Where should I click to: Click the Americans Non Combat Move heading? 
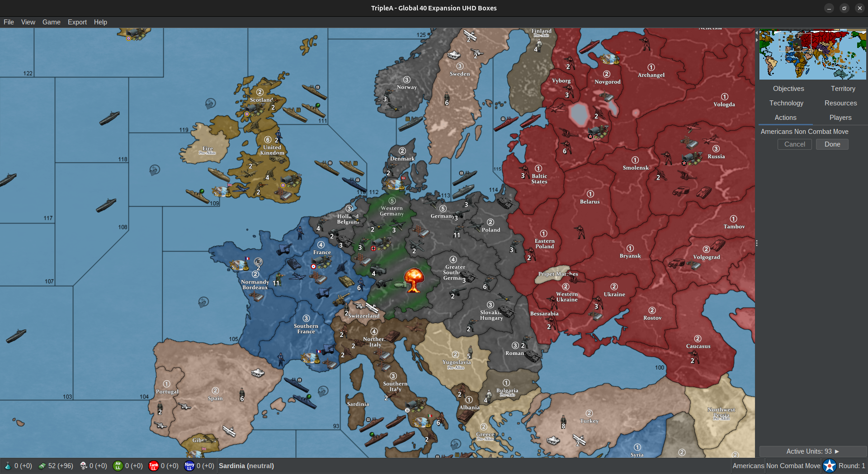pyautogui.click(x=804, y=132)
